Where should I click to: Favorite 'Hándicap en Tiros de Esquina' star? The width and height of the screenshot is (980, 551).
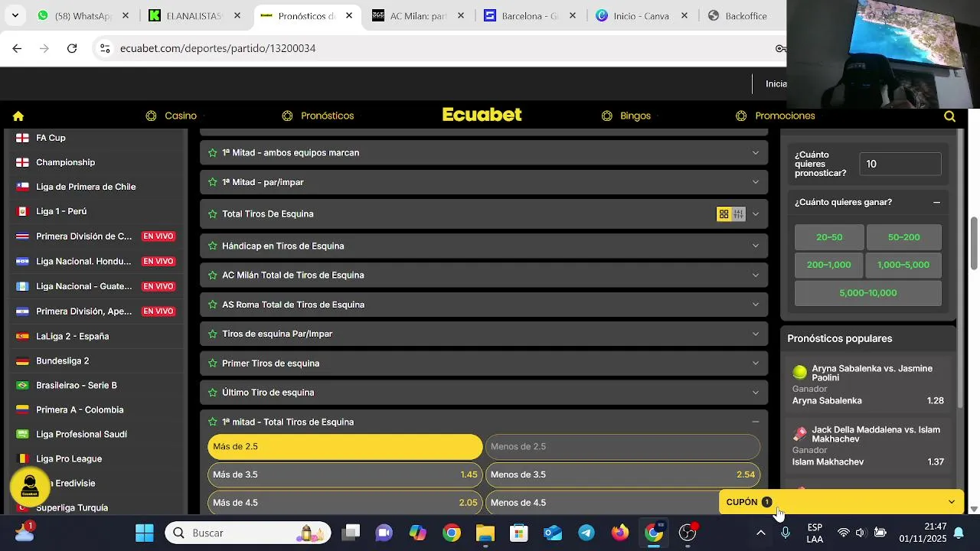(x=213, y=246)
